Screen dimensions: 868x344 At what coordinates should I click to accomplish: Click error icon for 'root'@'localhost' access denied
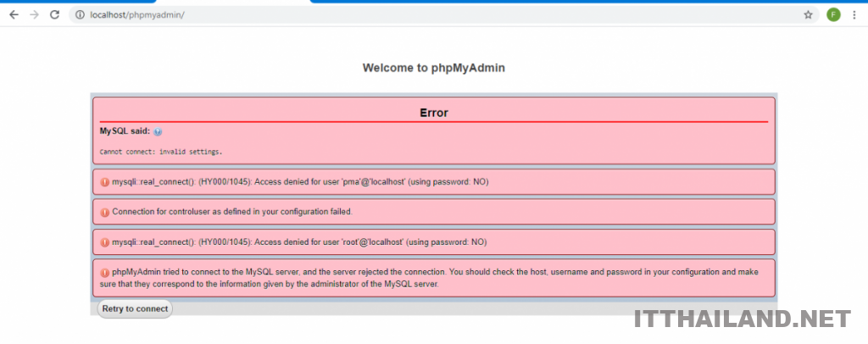[x=104, y=242]
